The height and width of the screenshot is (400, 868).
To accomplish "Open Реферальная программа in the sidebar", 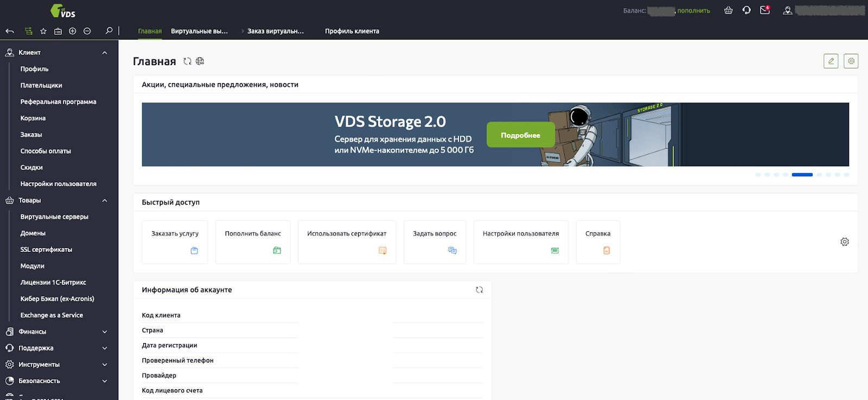I will point(59,101).
